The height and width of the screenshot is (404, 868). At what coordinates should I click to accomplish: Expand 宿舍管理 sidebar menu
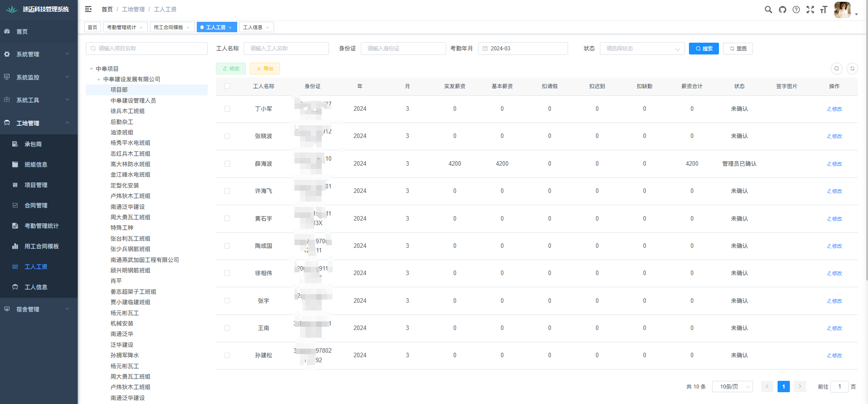coord(39,309)
